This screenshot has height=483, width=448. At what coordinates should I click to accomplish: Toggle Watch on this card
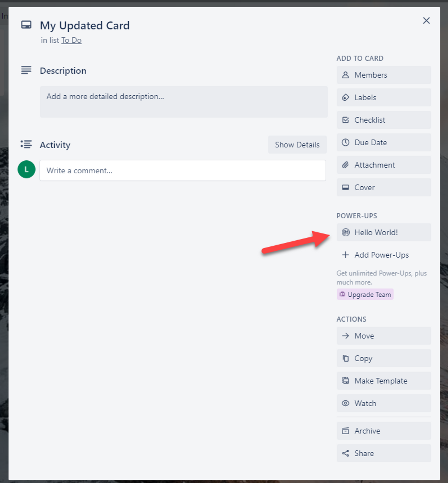(x=384, y=403)
